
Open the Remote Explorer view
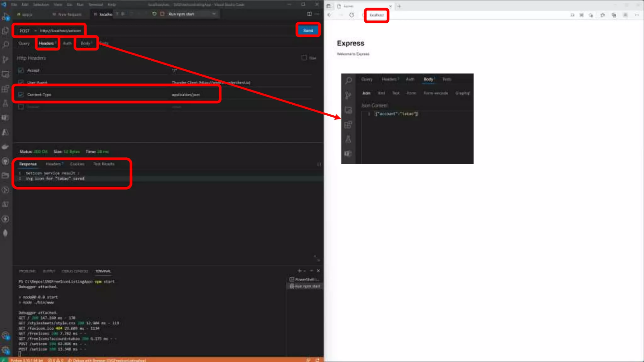[5, 74]
